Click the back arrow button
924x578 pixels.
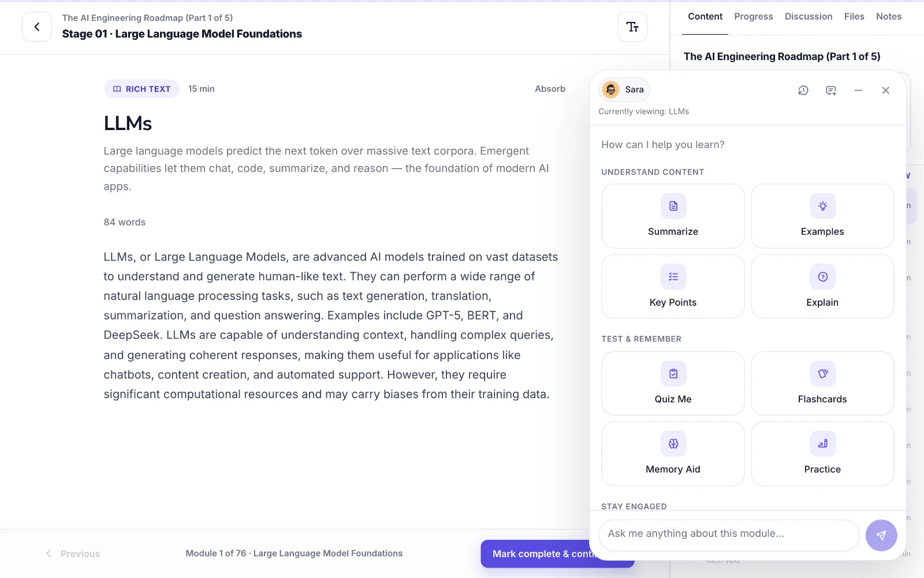37,27
